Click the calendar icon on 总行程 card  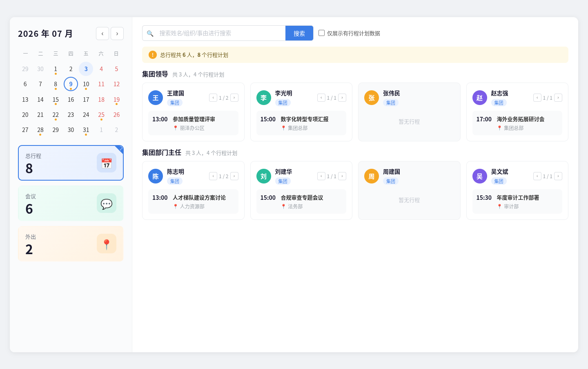click(x=107, y=163)
